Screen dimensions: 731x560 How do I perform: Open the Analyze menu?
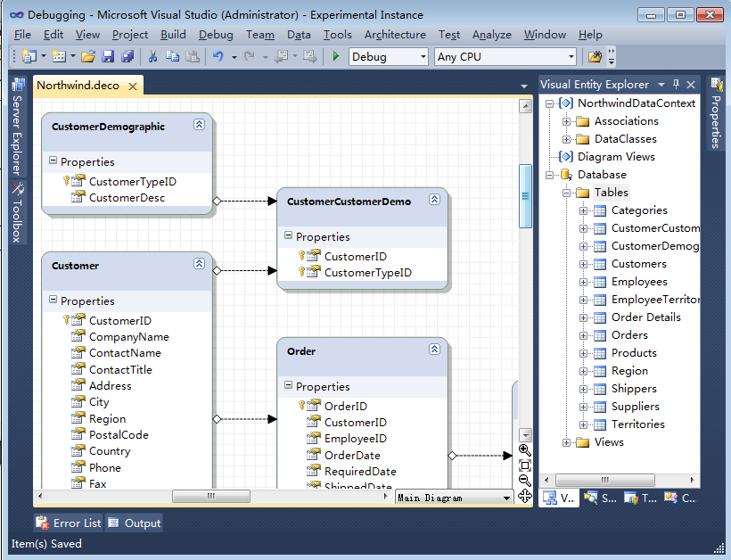(492, 35)
